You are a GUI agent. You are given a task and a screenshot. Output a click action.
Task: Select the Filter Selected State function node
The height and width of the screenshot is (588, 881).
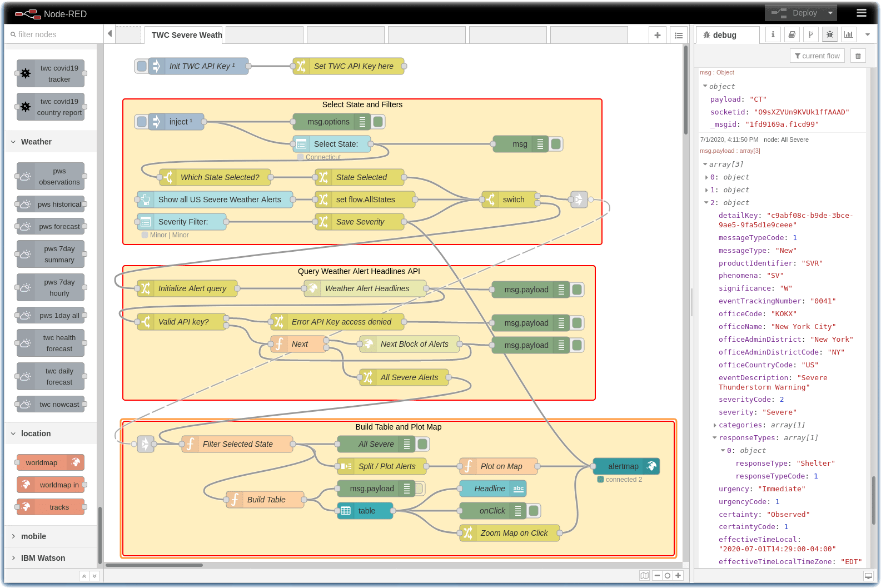tap(237, 444)
